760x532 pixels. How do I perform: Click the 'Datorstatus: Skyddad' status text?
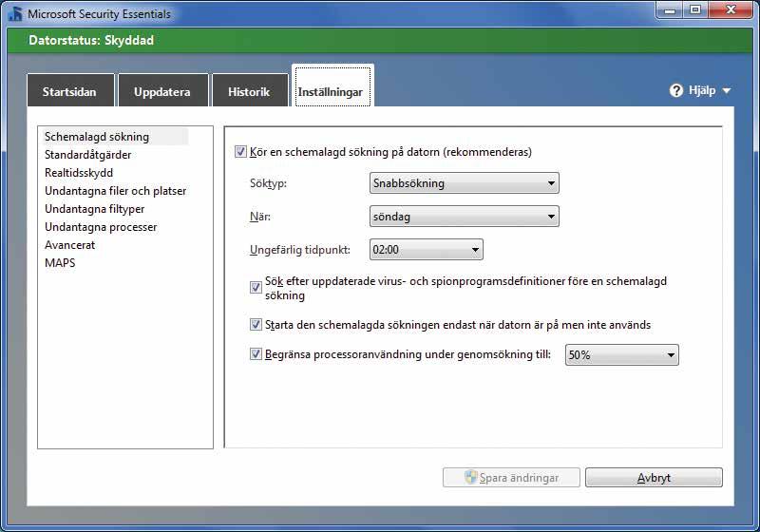[91, 40]
